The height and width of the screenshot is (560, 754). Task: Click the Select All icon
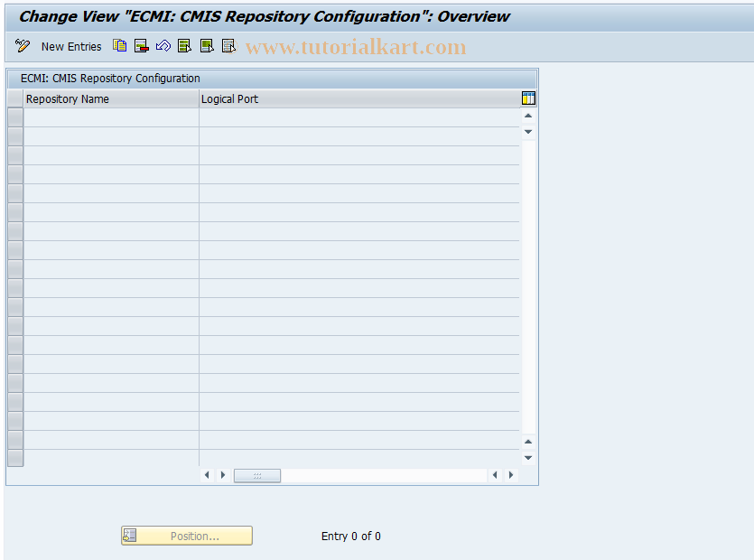184,46
